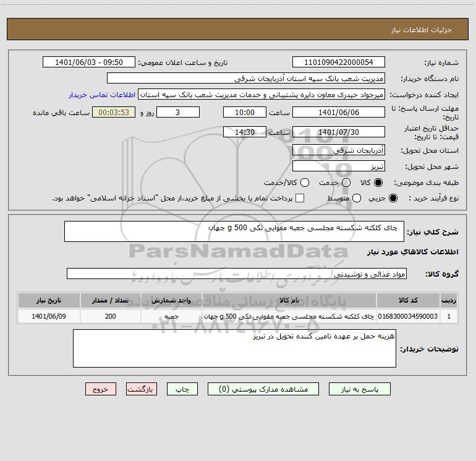Click the quantity cell 200
476x461 pixels.
[x=111, y=316]
